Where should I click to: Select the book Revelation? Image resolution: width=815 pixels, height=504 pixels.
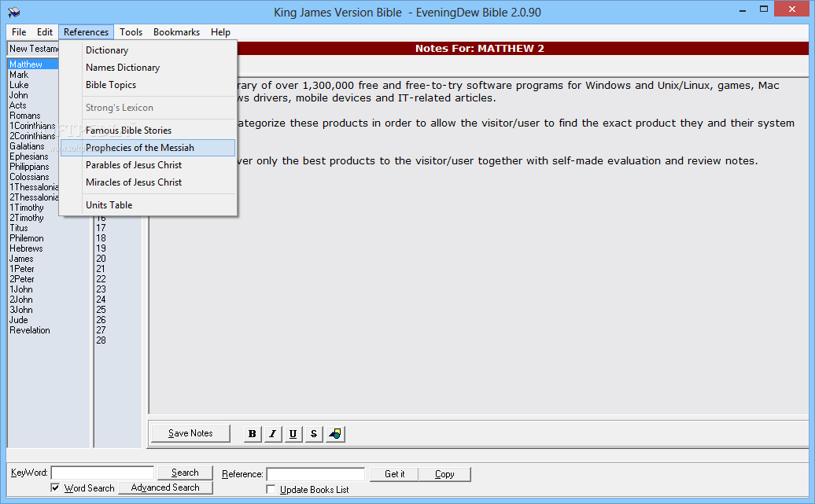point(30,330)
